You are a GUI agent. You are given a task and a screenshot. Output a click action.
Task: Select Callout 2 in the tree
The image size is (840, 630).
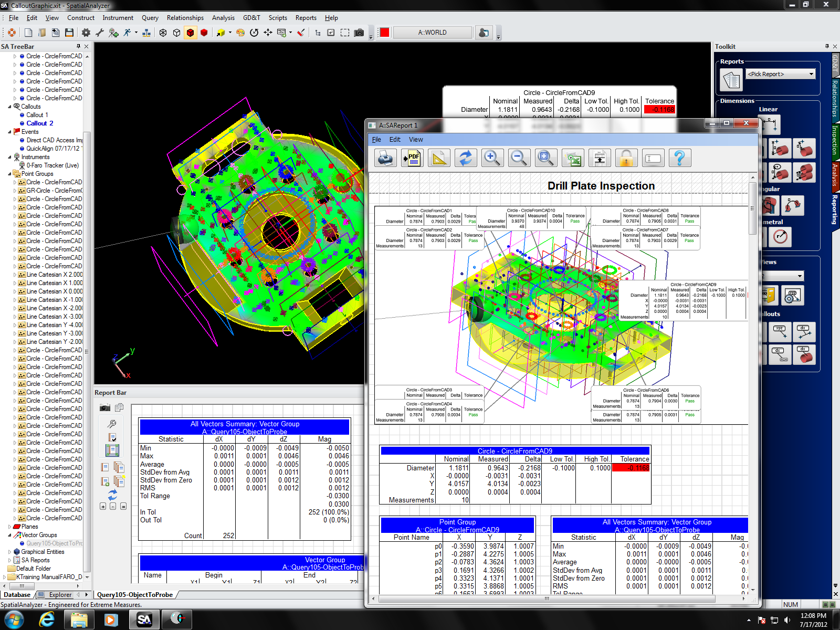pos(40,123)
